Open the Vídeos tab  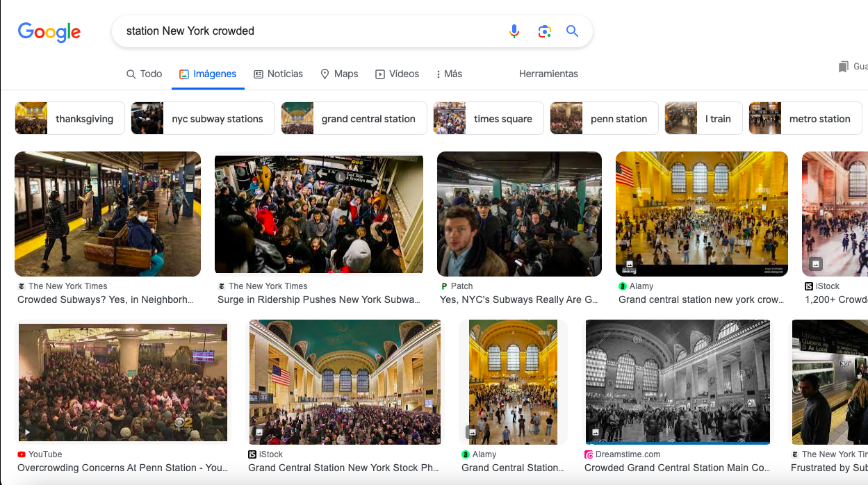pos(398,74)
